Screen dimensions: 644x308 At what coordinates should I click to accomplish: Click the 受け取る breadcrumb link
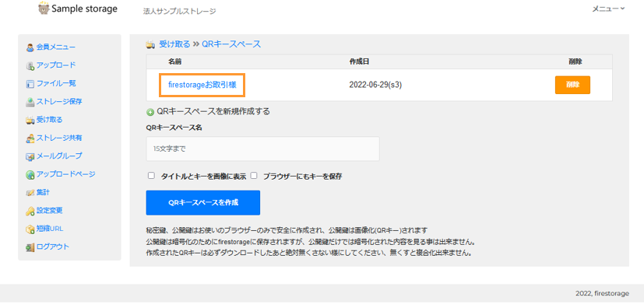click(x=174, y=44)
